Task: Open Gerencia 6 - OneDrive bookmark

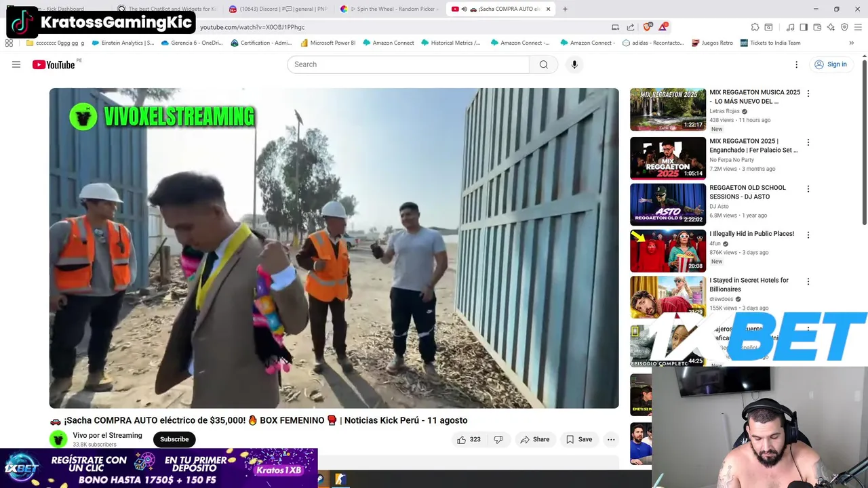Action: 191,43
